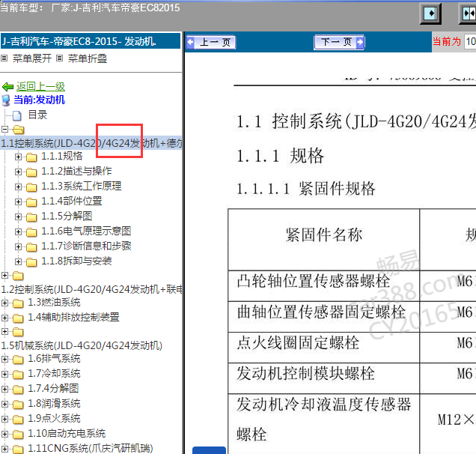Expand the 1.7.4分解图 node
Screen dimensions: 476x454
(x=4, y=389)
